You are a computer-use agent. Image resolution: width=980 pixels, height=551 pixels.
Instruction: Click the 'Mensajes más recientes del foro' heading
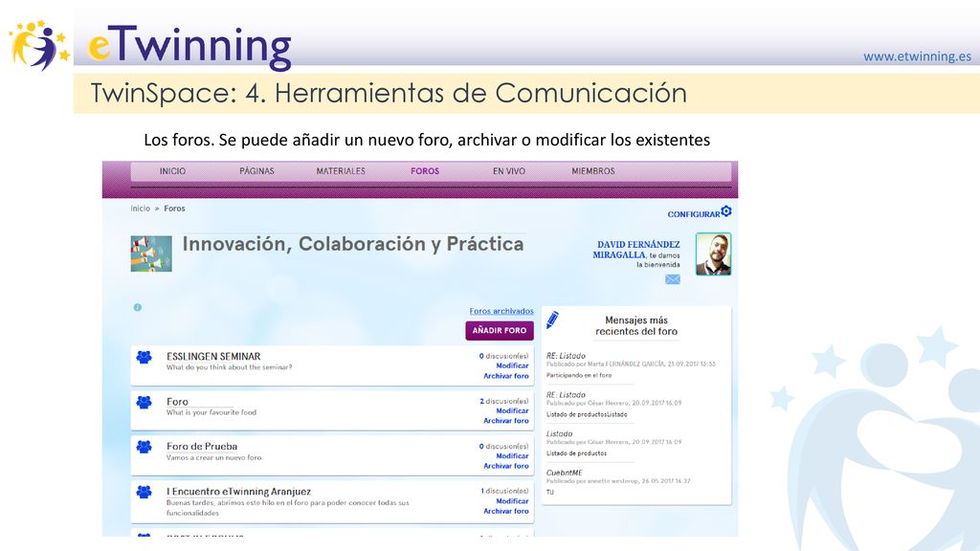coord(636,325)
